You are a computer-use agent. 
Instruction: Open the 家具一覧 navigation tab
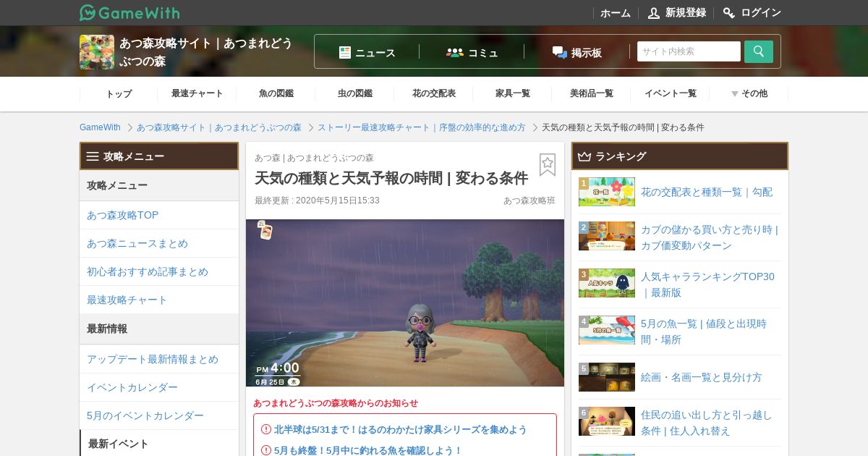513,93
